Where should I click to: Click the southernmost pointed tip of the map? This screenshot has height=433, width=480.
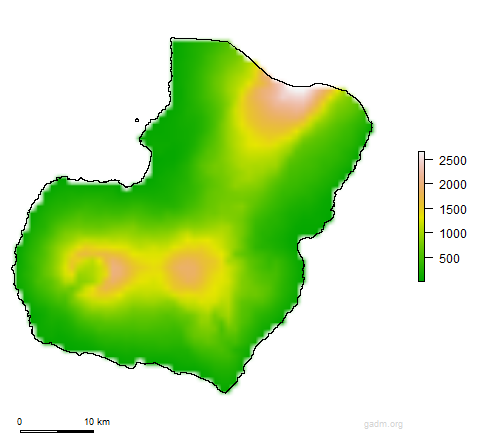[x=225, y=392]
